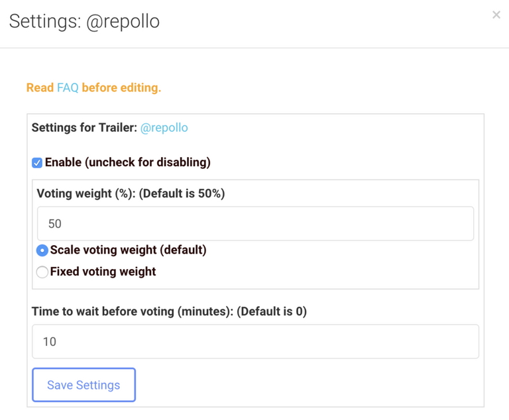Close the Settings dialog with the X
This screenshot has height=420, width=509.
point(496,15)
